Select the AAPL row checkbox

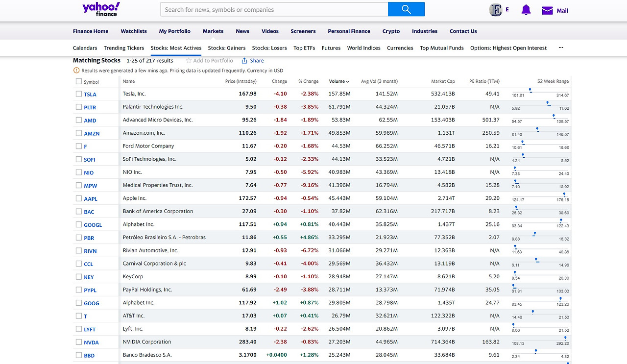pos(78,198)
